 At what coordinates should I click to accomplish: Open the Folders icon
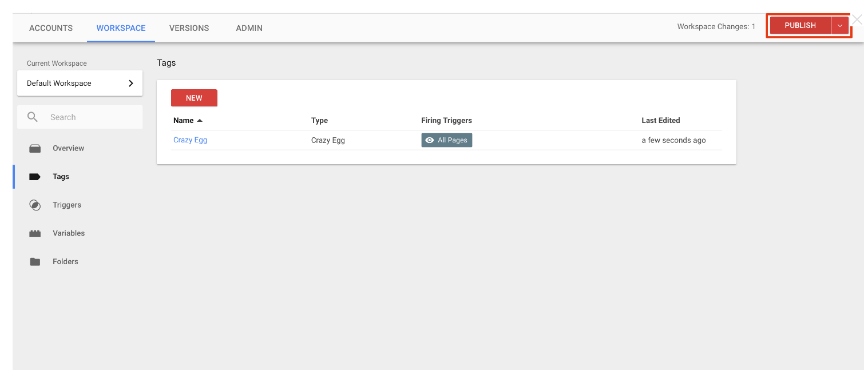(35, 262)
